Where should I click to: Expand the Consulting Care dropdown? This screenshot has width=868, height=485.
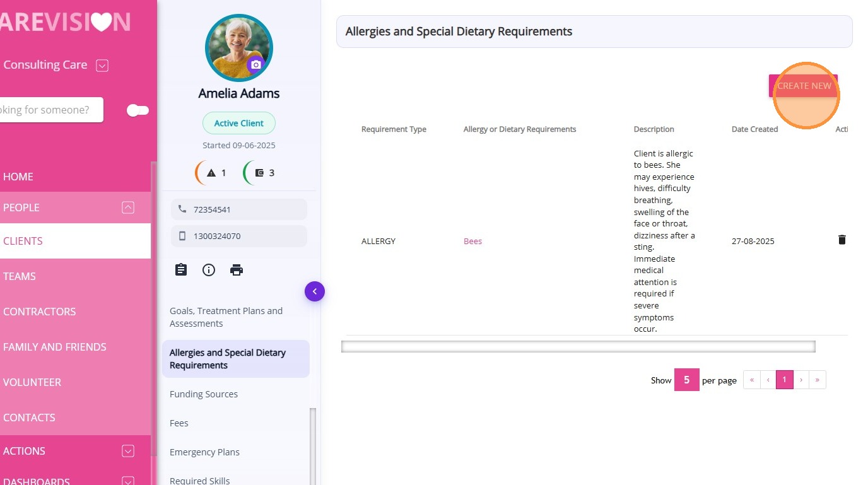click(102, 65)
